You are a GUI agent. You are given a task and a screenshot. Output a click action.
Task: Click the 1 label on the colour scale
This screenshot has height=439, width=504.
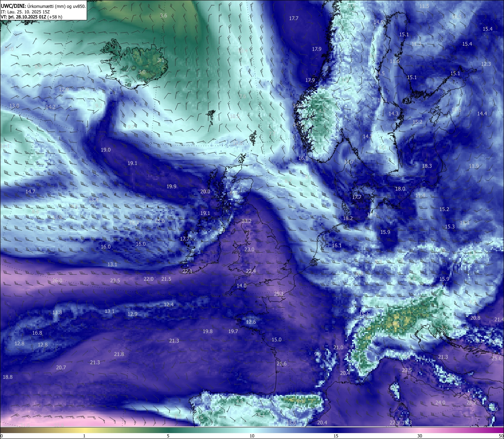[x=84, y=436]
